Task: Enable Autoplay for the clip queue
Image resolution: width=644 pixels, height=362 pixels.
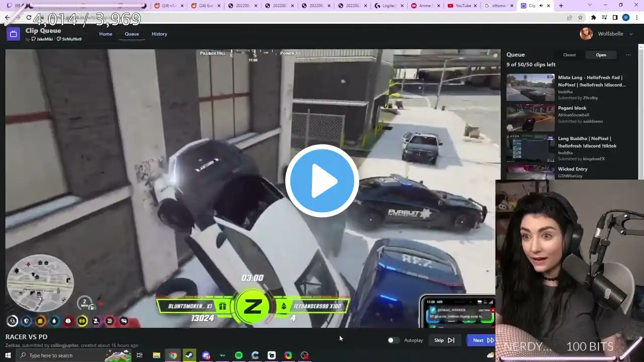Action: (391, 340)
